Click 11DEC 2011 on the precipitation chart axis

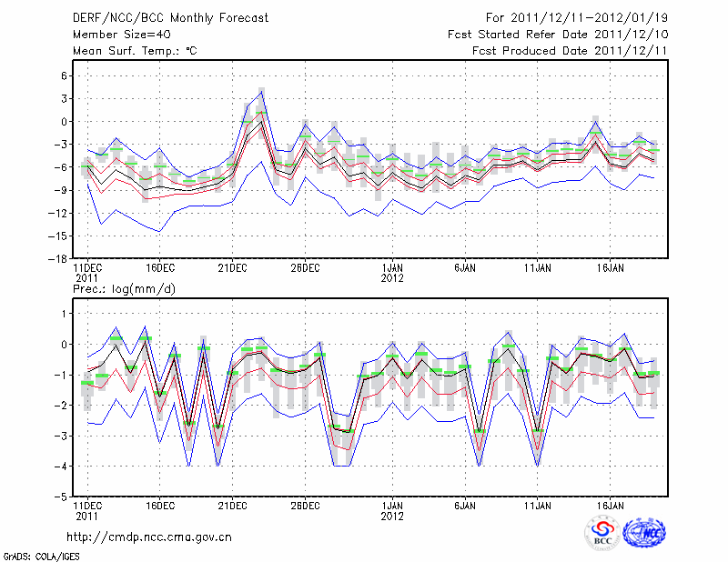tap(86, 509)
